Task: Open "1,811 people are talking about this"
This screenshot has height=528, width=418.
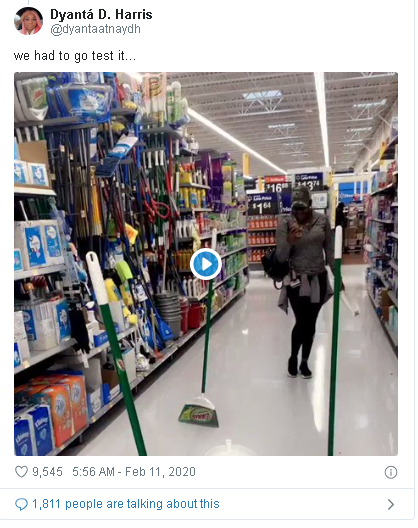Action: [126, 504]
